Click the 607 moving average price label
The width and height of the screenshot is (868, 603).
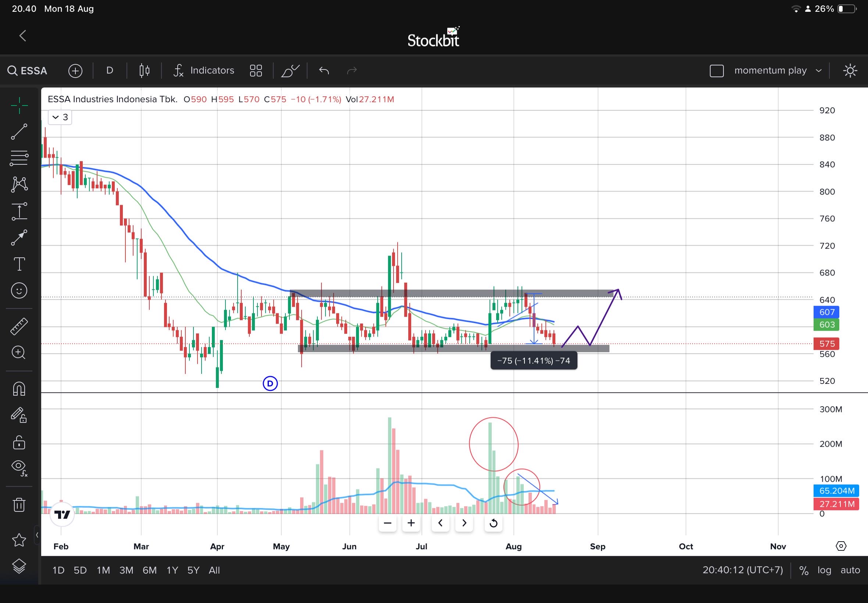tap(827, 312)
